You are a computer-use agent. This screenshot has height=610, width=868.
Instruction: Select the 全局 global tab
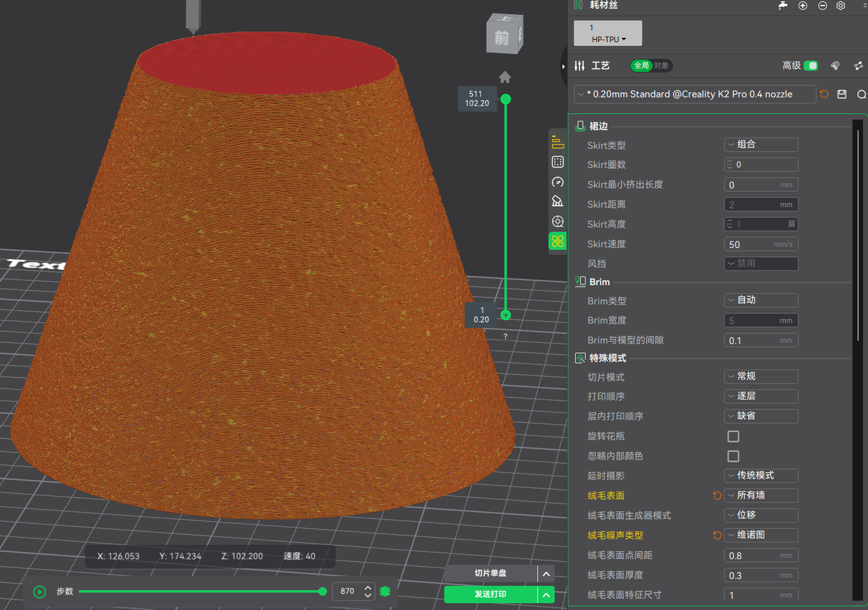click(641, 66)
